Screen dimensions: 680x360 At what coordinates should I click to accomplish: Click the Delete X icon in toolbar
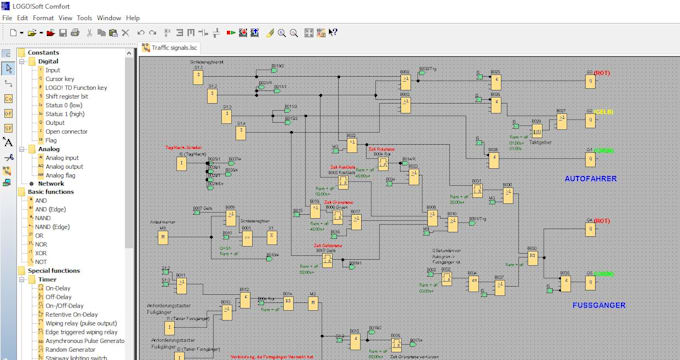tap(125, 33)
